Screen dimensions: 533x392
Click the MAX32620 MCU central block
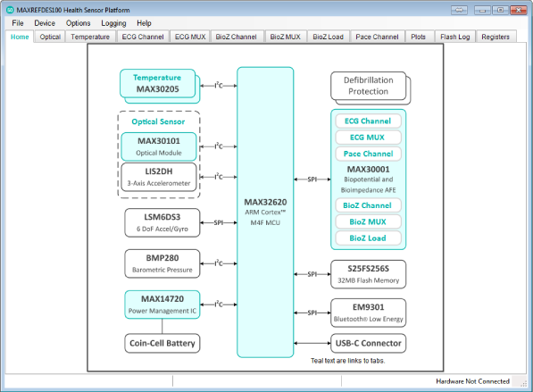pos(265,213)
